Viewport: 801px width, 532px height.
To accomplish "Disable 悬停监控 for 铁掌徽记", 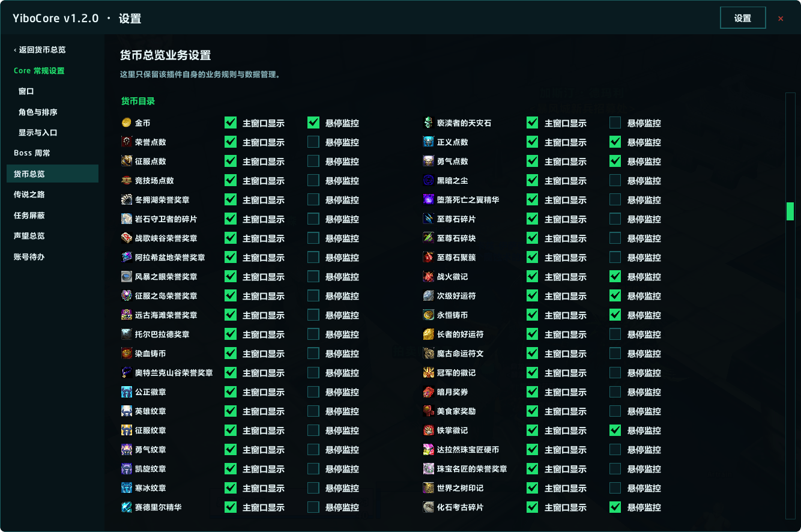I will coord(615,430).
